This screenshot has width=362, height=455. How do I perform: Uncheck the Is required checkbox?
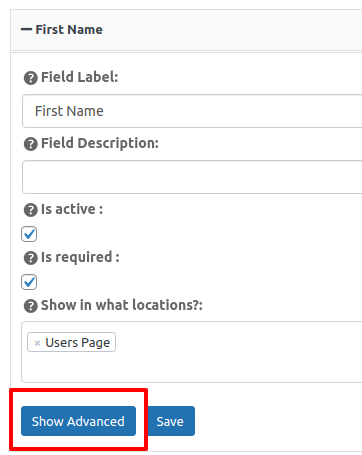(x=29, y=282)
